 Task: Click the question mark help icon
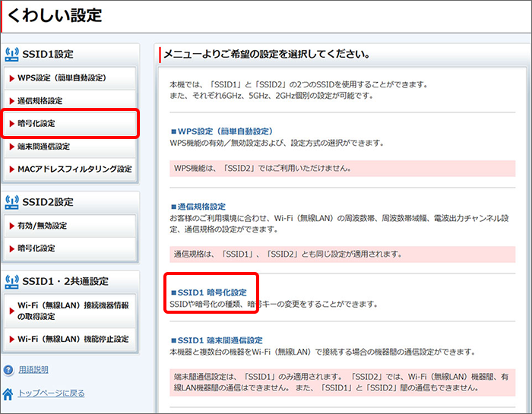[8, 370]
